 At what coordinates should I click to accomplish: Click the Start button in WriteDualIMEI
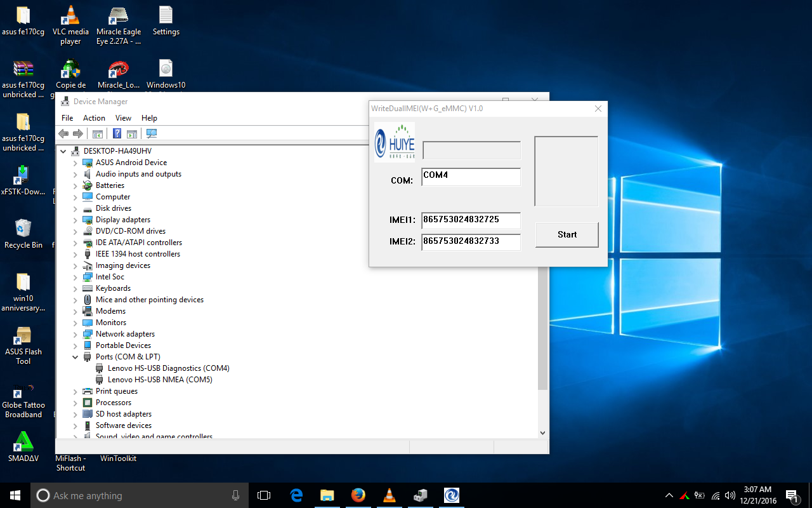coord(567,234)
